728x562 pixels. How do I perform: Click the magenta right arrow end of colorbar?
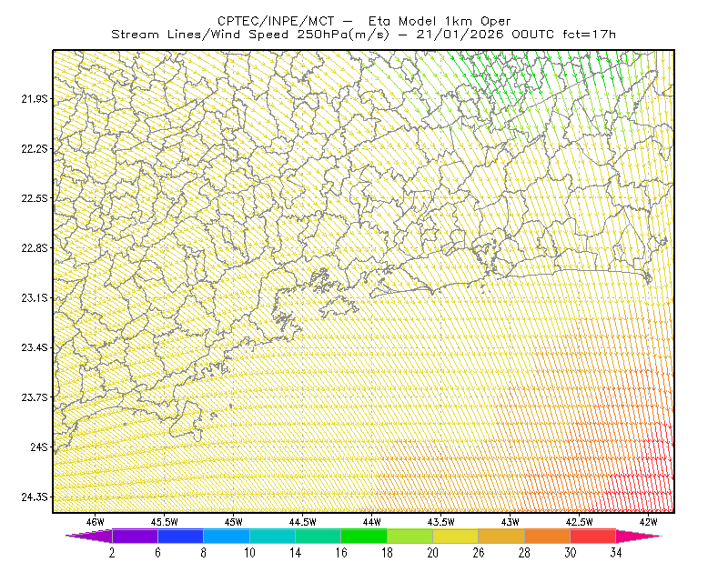(x=639, y=536)
